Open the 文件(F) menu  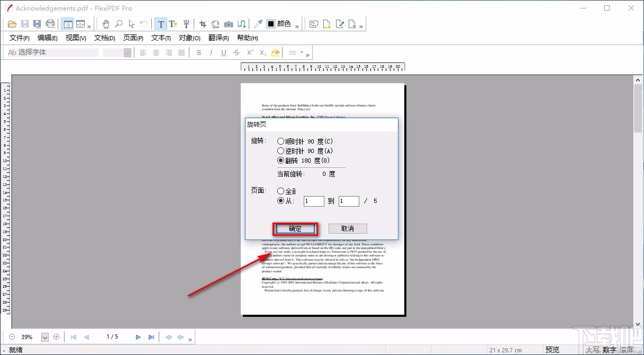(20, 38)
